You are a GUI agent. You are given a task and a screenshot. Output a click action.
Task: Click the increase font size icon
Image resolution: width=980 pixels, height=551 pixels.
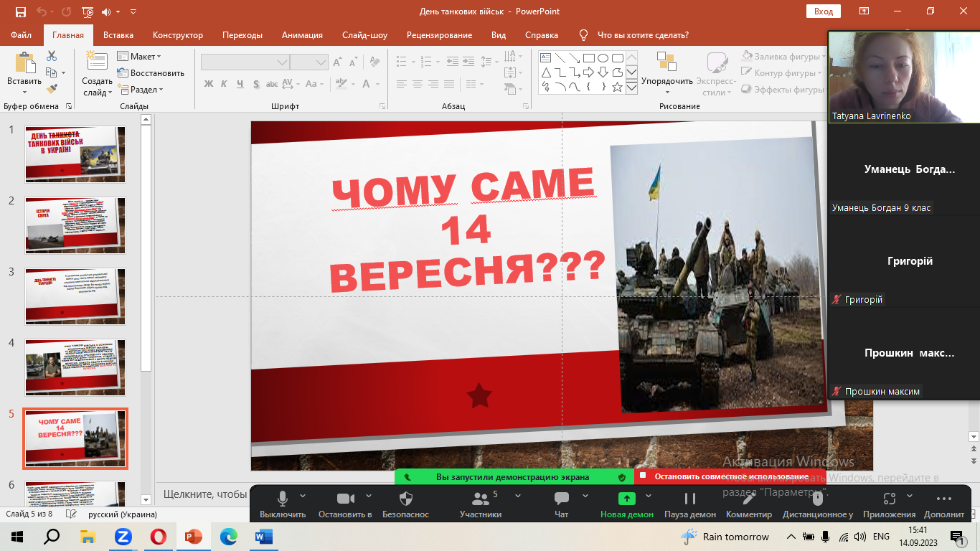[x=337, y=62]
